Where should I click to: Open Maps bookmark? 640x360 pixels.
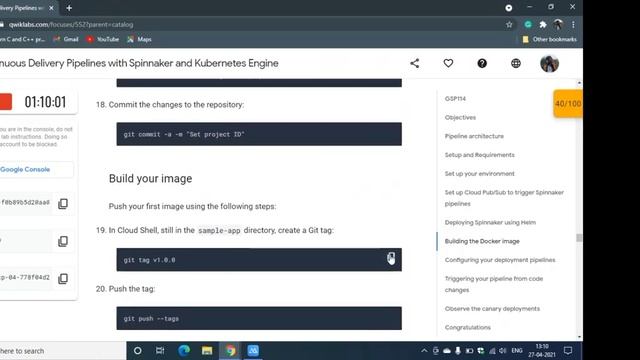(139, 39)
